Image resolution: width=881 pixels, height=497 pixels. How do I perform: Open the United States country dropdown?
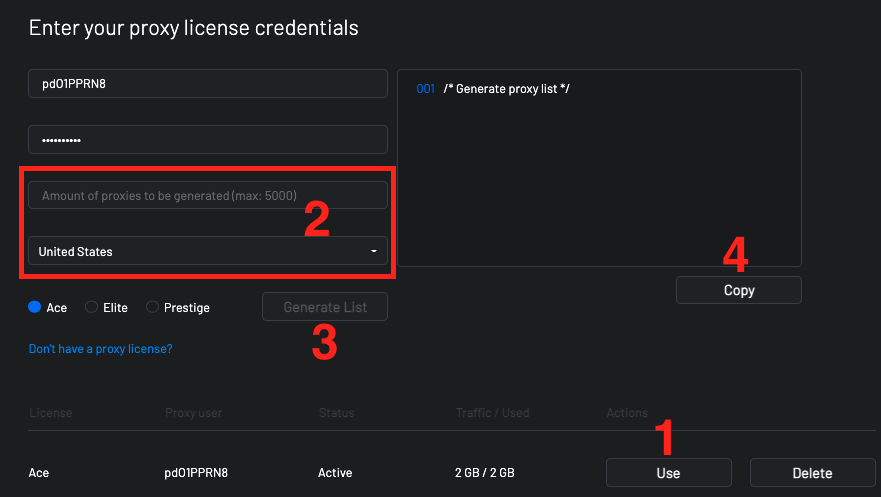208,251
